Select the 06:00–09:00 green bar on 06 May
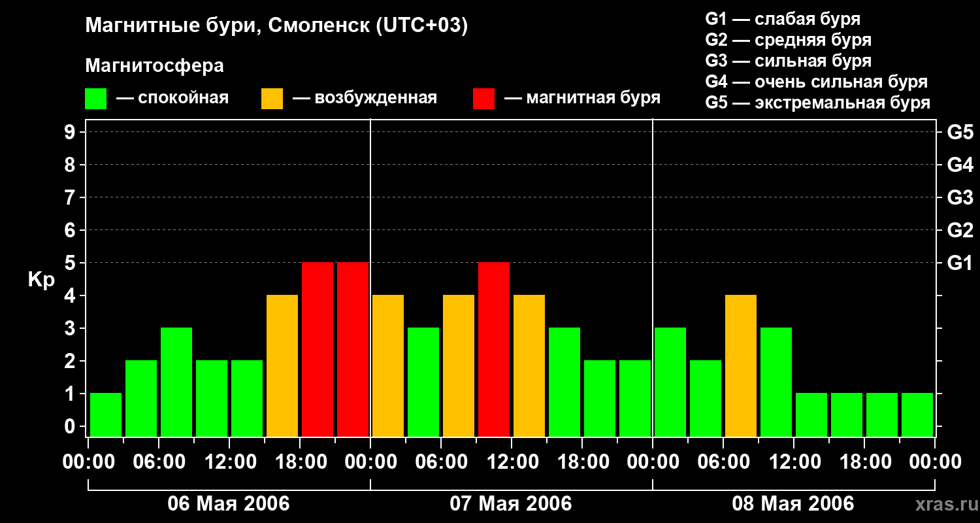This screenshot has height=523, width=980. coord(176,382)
